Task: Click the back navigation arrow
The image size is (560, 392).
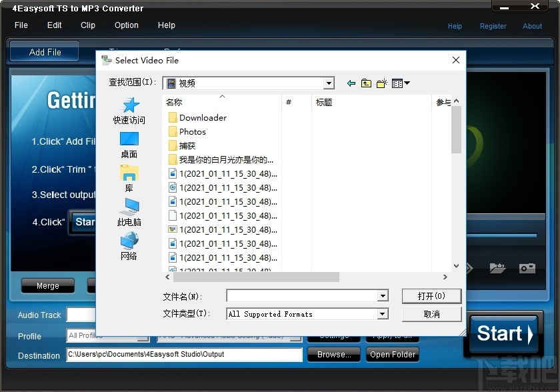Action: (351, 83)
